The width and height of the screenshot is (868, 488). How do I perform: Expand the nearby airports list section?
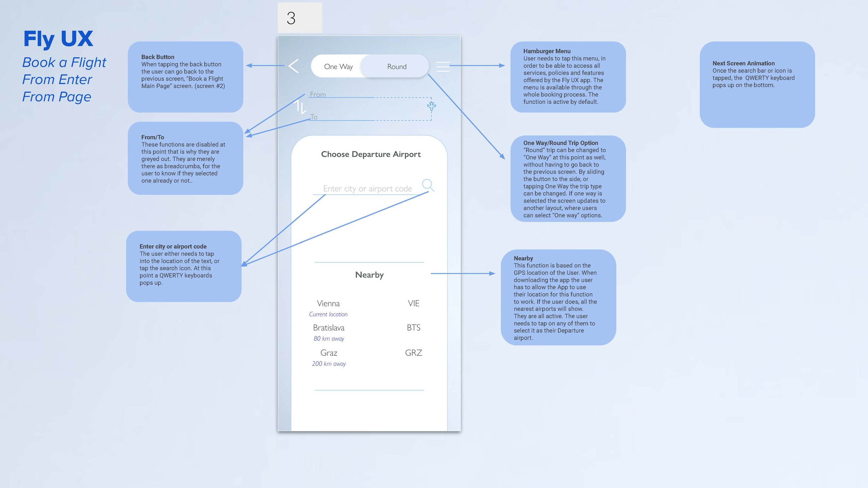pyautogui.click(x=368, y=274)
